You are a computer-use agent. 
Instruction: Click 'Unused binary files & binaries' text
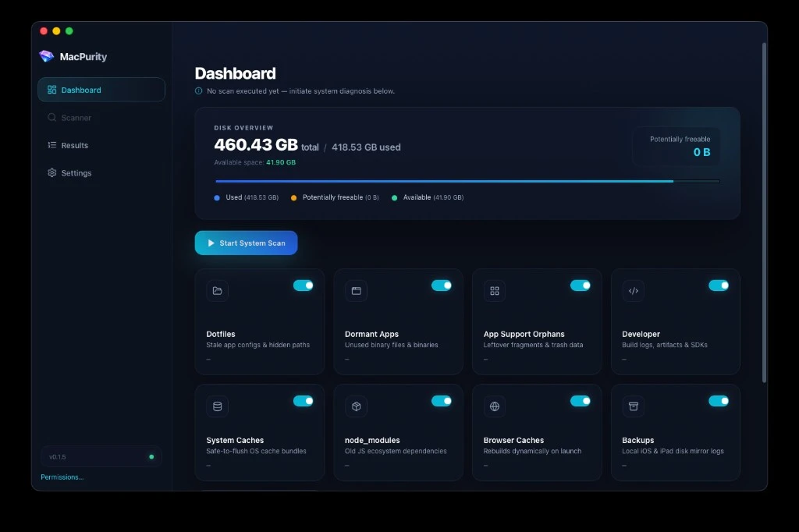pos(392,345)
